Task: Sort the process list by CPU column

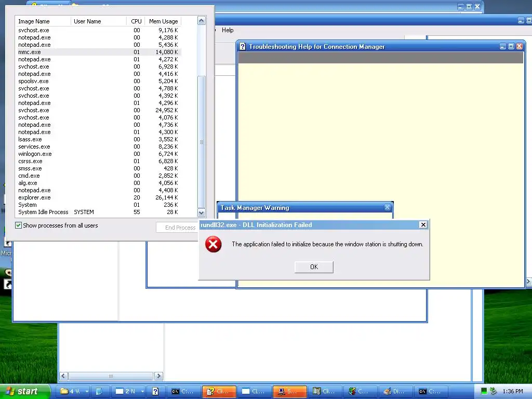Action: tap(136, 21)
